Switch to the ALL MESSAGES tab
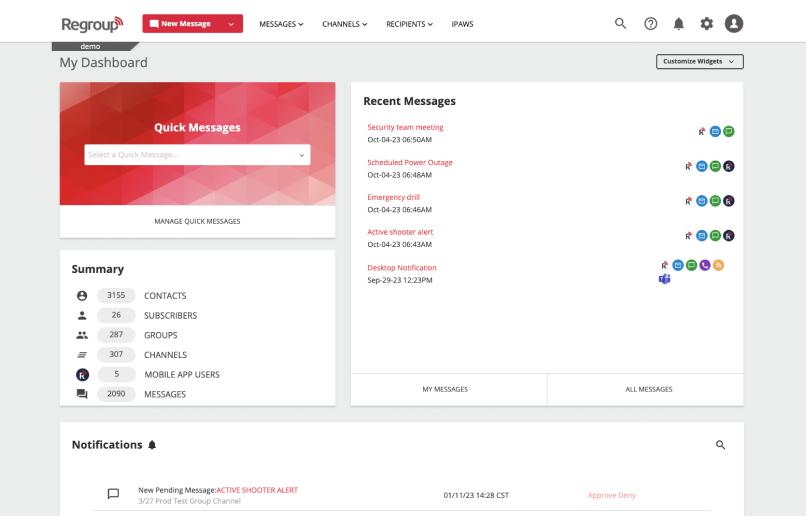This screenshot has height=523, width=809. 649,389
